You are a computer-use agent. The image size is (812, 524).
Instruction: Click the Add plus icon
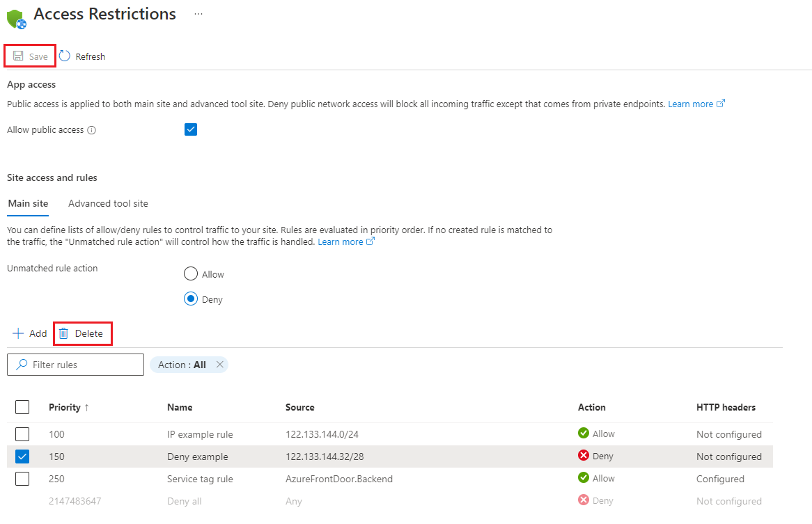[x=18, y=334]
